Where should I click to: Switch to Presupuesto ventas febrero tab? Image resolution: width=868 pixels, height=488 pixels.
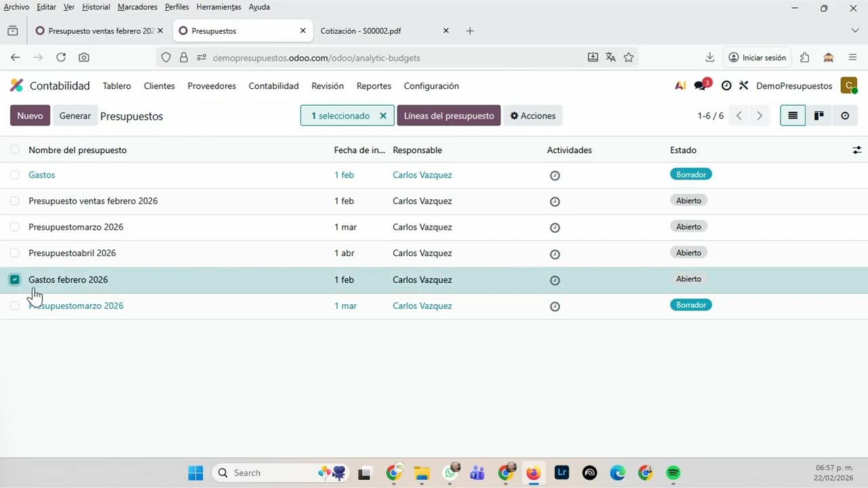coord(99,30)
